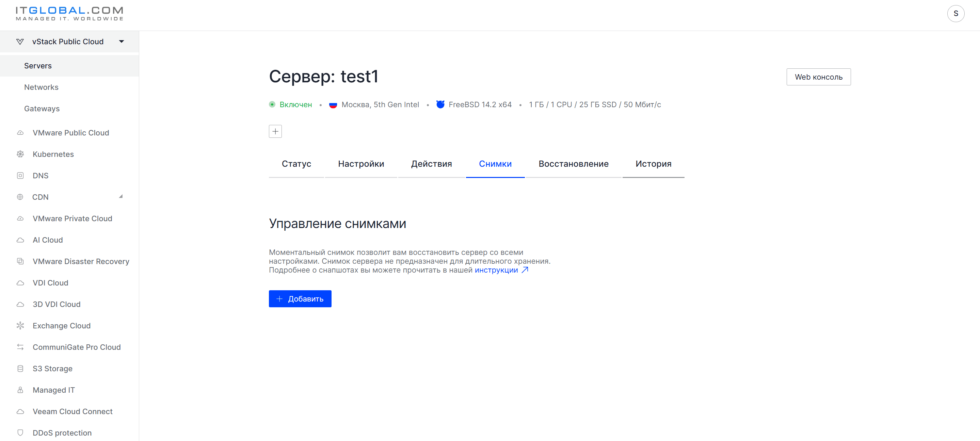Collapse the vStack Public Cloud dropdown arrow

122,42
